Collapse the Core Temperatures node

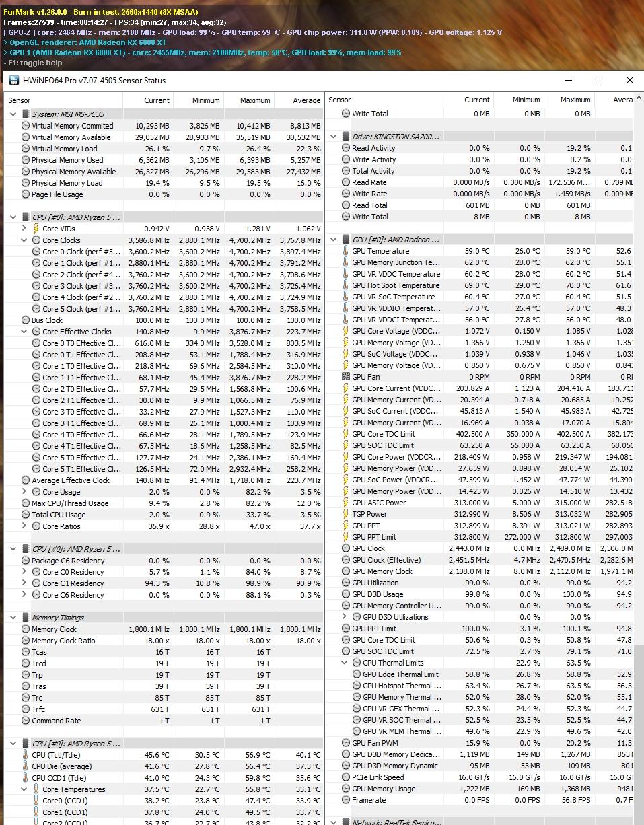click(x=24, y=789)
